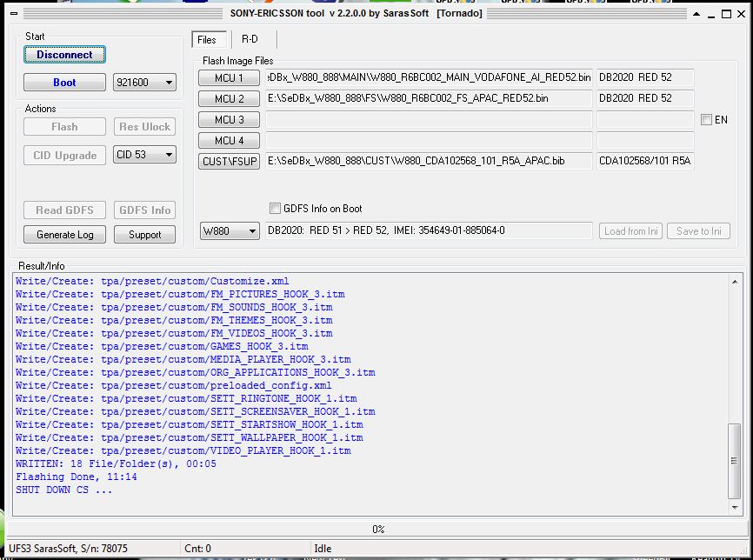Open the W880 phone model dropdown
This screenshot has width=753, height=560.
(x=230, y=231)
